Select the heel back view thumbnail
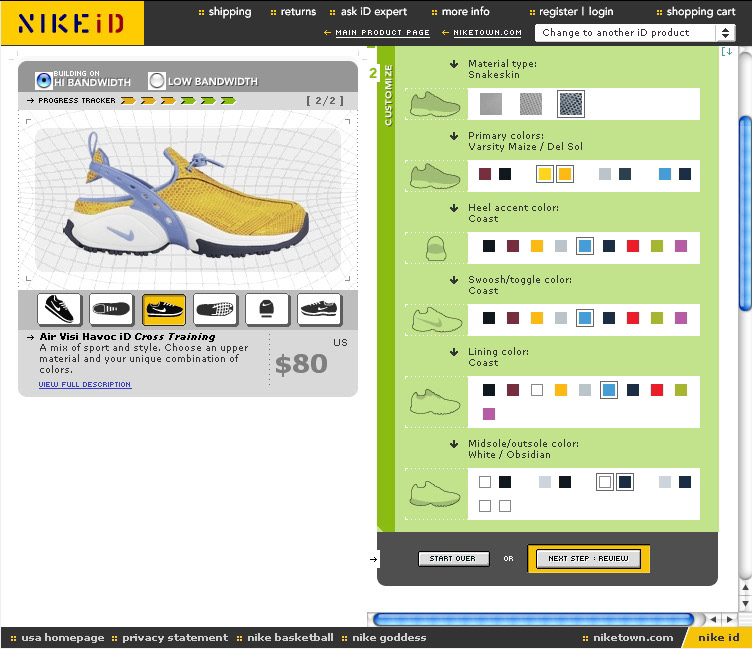752x649 pixels. click(x=267, y=309)
